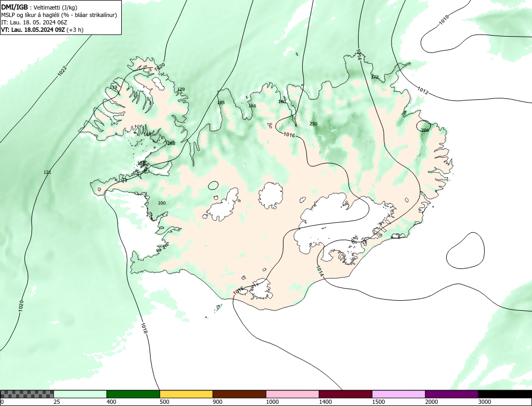Select the legend tick label 3000

(485, 402)
